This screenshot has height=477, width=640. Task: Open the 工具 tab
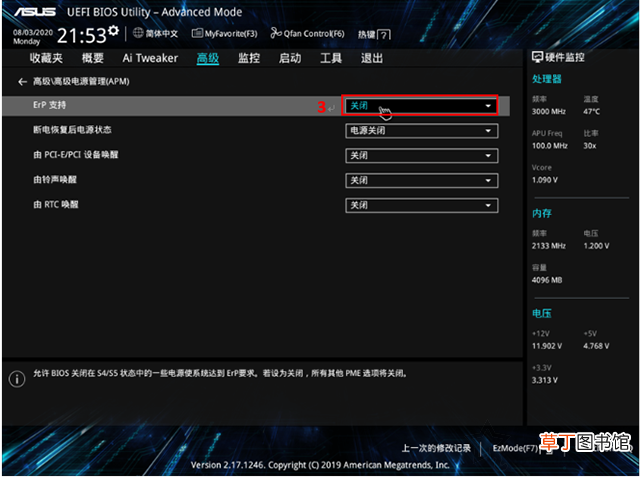(x=331, y=58)
